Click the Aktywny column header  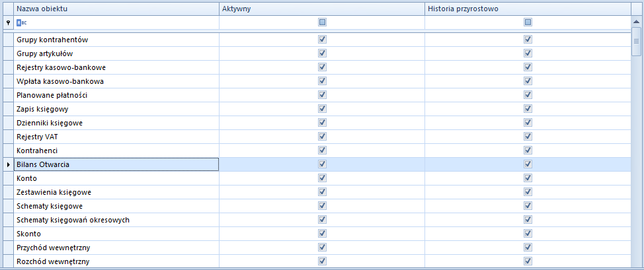(x=322, y=9)
